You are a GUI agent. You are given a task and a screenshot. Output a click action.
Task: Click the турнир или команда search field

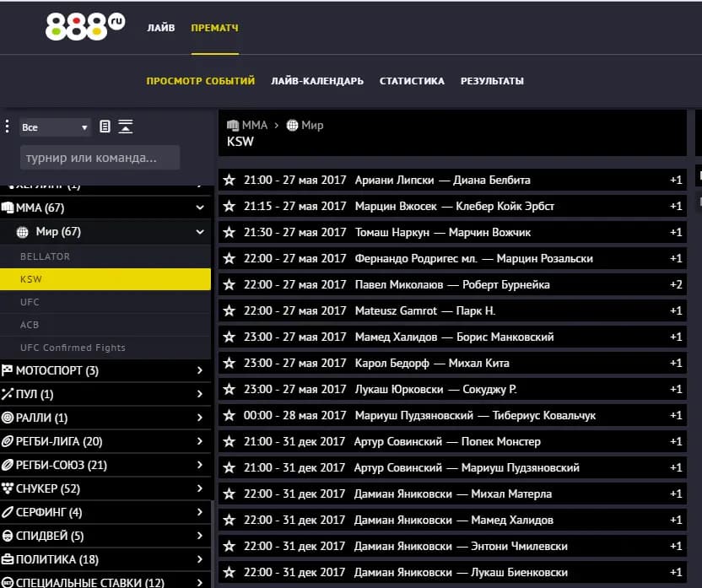coord(100,158)
